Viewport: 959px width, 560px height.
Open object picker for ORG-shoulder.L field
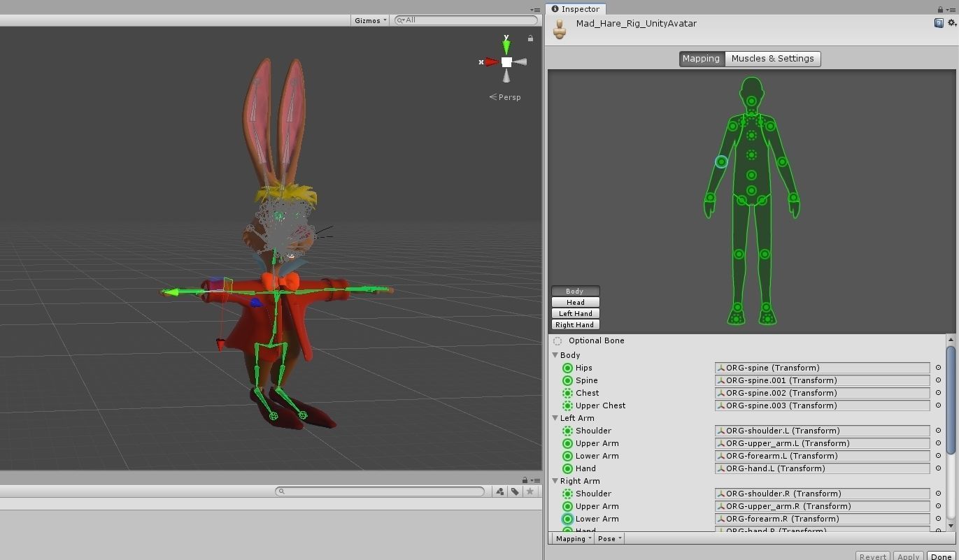coord(938,431)
